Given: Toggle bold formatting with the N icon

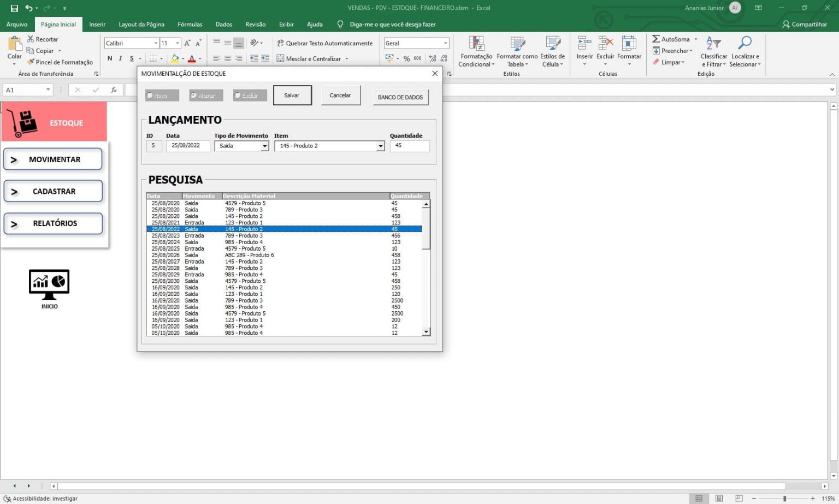Looking at the screenshot, I should [x=110, y=58].
